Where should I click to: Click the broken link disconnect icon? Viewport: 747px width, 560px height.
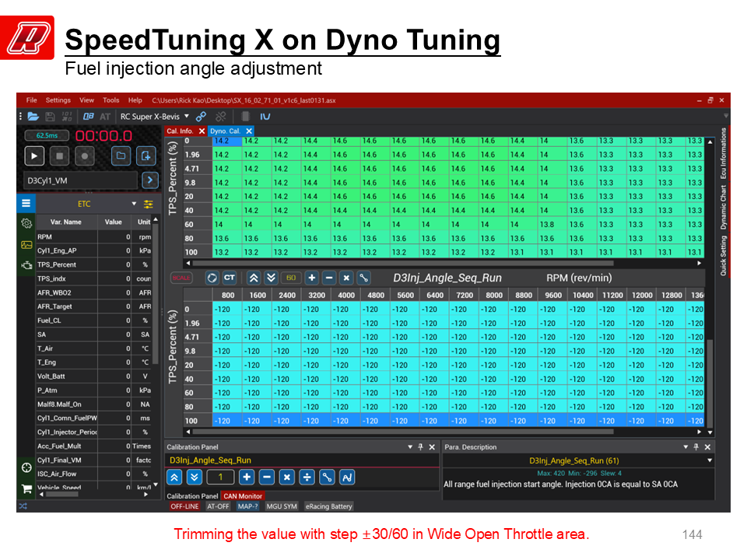220,116
